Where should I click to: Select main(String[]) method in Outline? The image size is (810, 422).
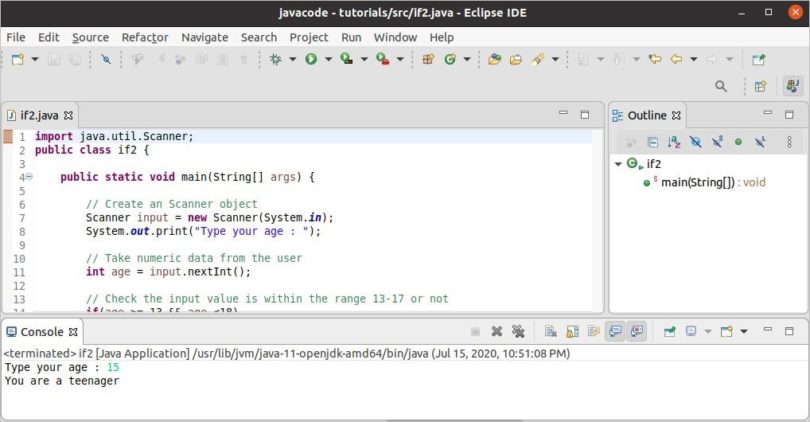pos(698,182)
